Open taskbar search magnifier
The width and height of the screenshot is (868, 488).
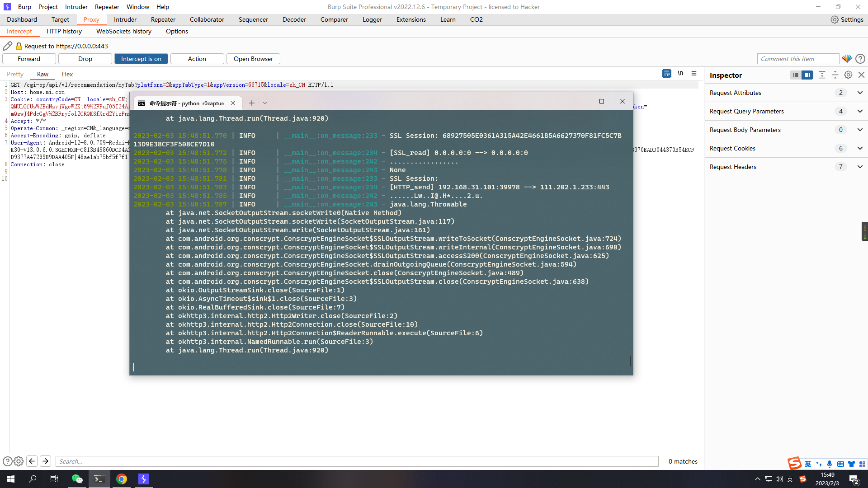(33, 479)
